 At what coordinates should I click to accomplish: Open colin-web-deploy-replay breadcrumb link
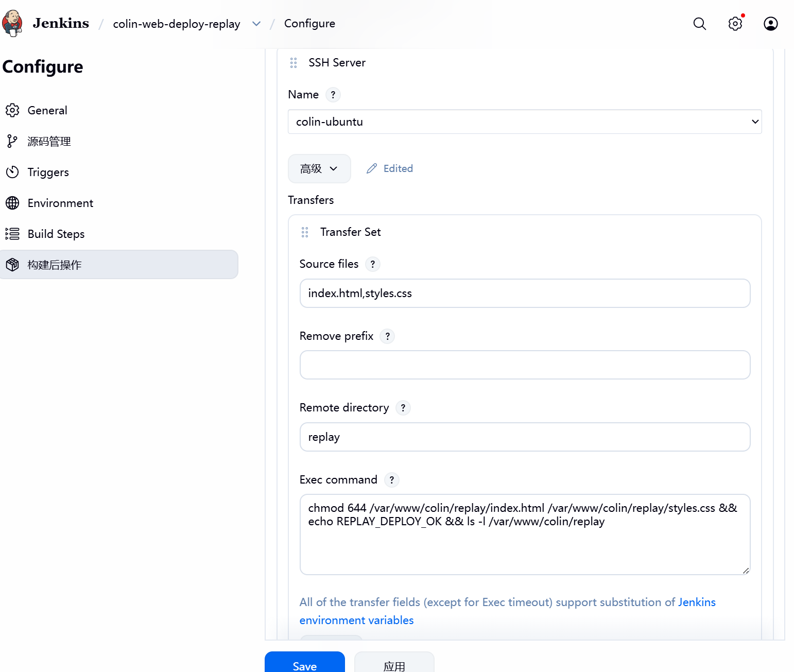point(177,24)
